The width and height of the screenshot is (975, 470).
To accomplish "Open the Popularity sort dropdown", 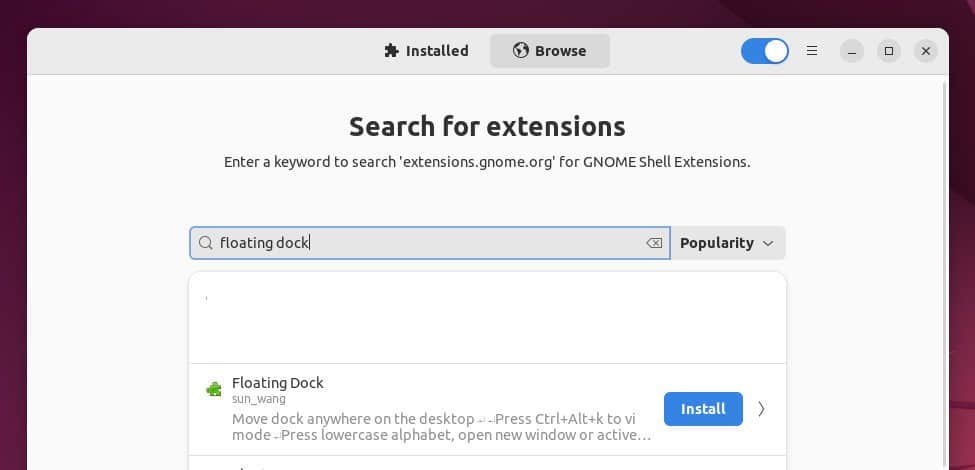I will [x=727, y=243].
